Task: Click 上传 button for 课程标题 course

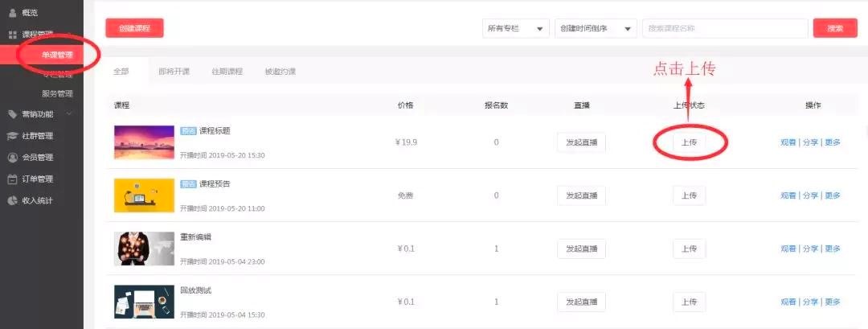Action: [689, 142]
